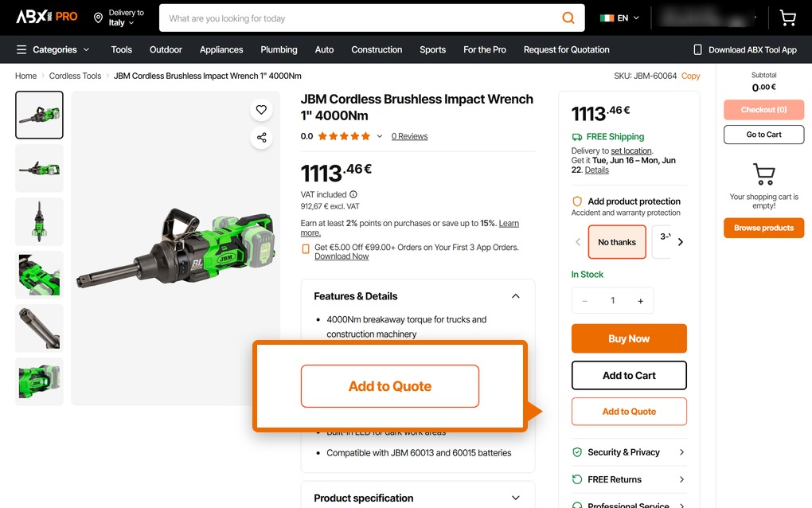Click the five-star rating display
Screen dimensions: 812x508
pyautogui.click(x=344, y=136)
